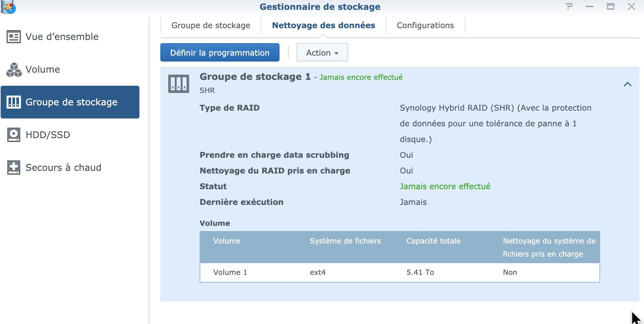Image resolution: width=644 pixels, height=324 pixels.
Task: Select the Volume 1 table row
Action: (x=399, y=272)
